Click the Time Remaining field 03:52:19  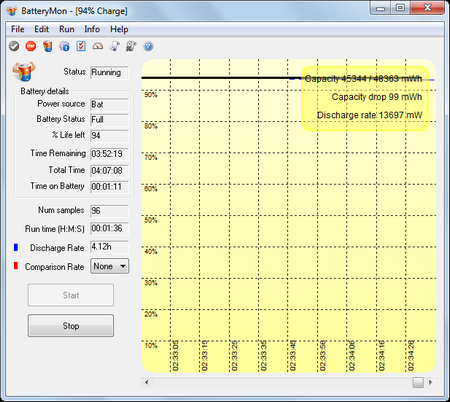109,154
